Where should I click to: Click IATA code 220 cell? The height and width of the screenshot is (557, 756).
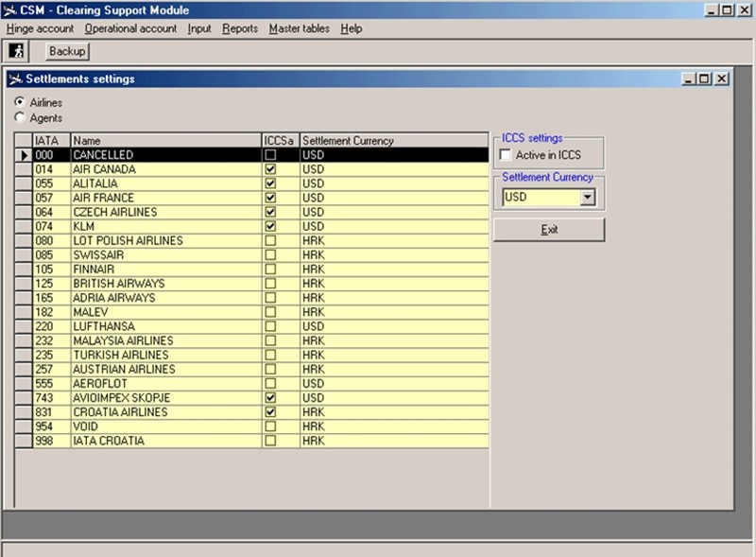(52, 326)
